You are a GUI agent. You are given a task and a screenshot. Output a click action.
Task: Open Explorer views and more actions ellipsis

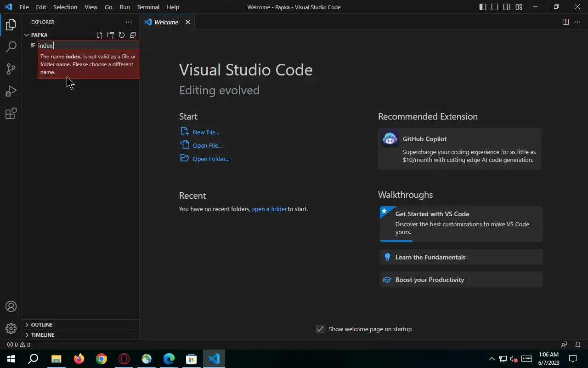point(129,22)
